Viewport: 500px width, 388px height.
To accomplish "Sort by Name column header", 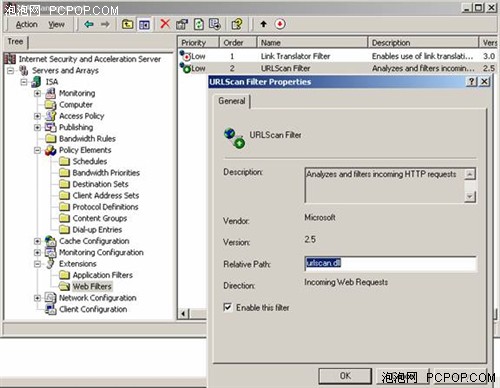I will click(x=312, y=43).
